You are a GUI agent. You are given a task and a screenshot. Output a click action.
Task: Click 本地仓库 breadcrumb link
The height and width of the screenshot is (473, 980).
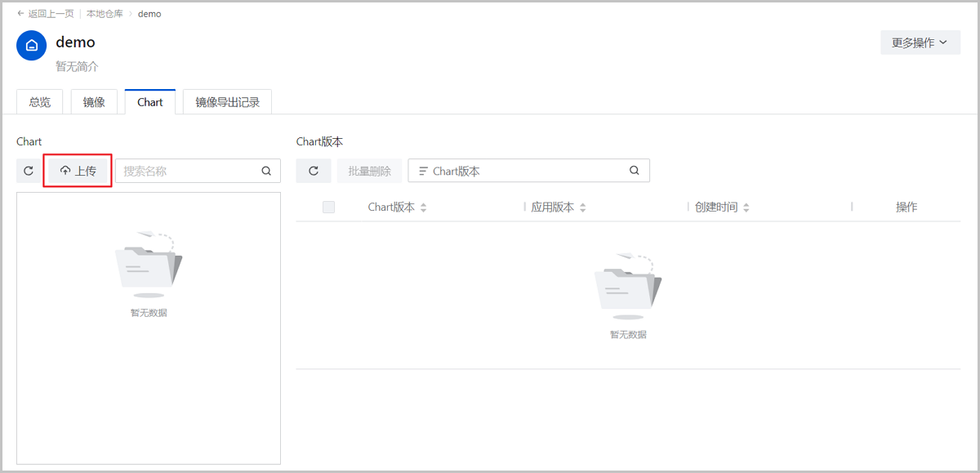105,14
